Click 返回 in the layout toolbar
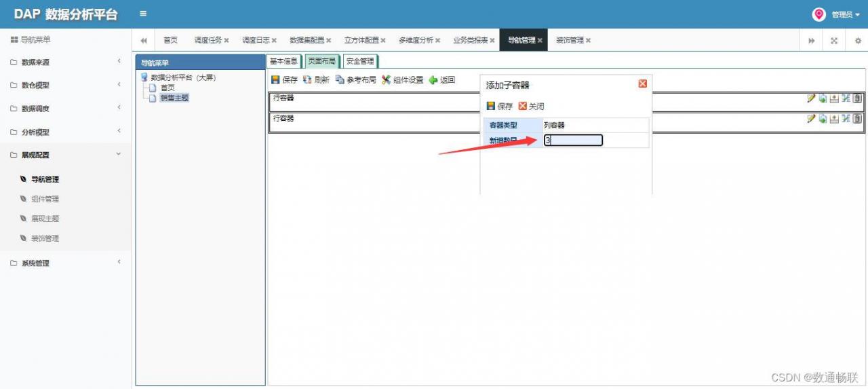868x389 pixels. [x=441, y=79]
